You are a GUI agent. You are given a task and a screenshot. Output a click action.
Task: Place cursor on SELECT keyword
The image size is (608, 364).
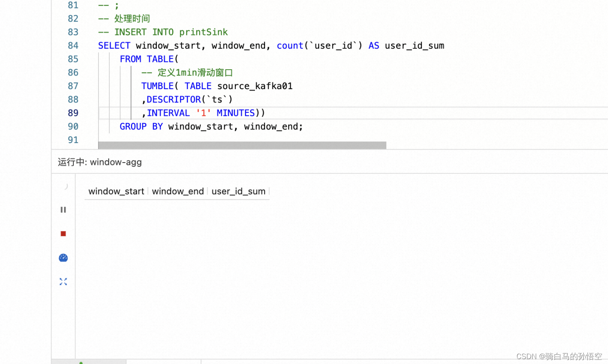coord(114,46)
